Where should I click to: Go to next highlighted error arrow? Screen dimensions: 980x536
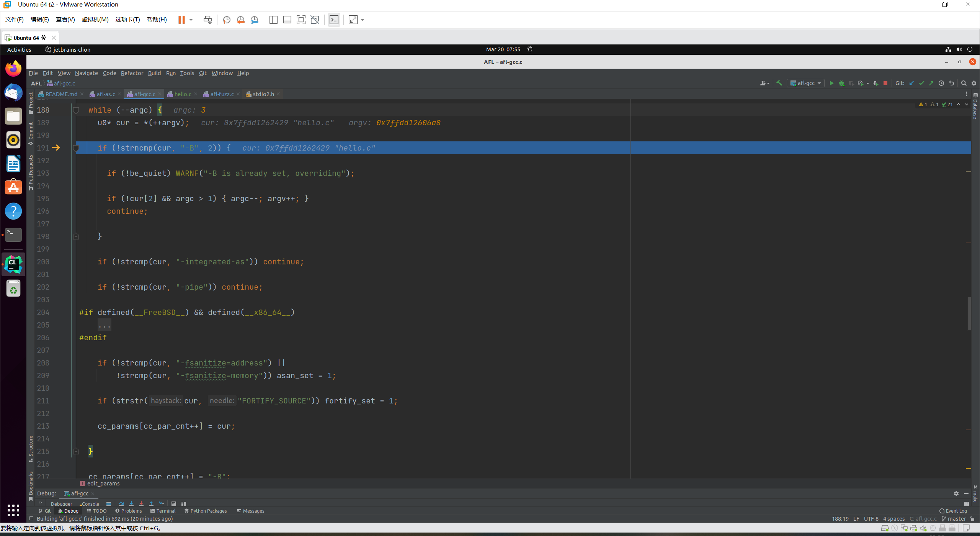(966, 104)
